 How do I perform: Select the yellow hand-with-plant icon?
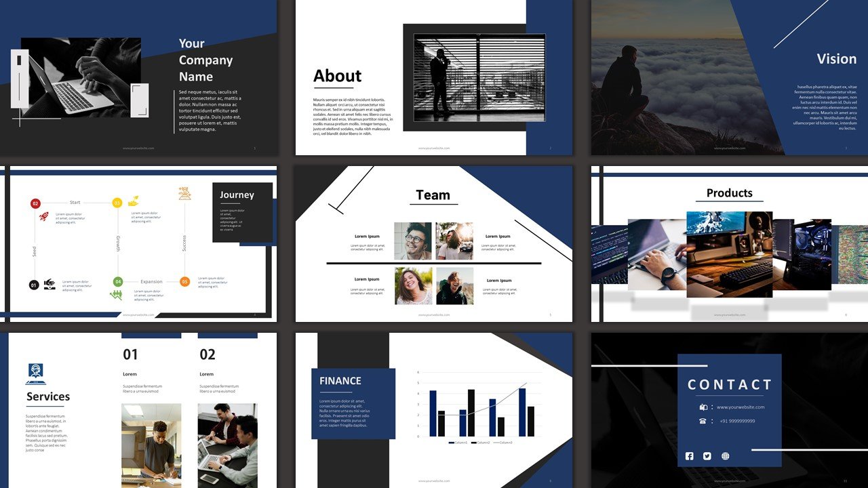(x=134, y=201)
